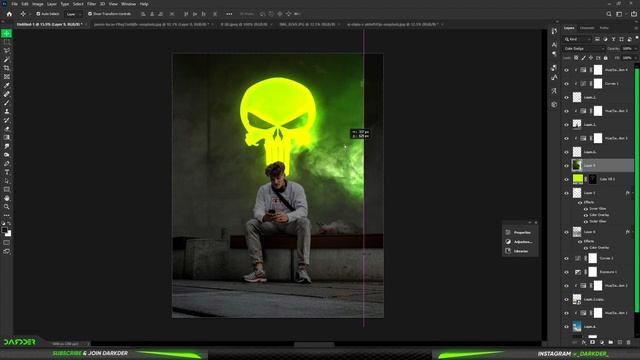Select the Move tool
This screenshot has height=360, width=640.
click(x=7, y=33)
